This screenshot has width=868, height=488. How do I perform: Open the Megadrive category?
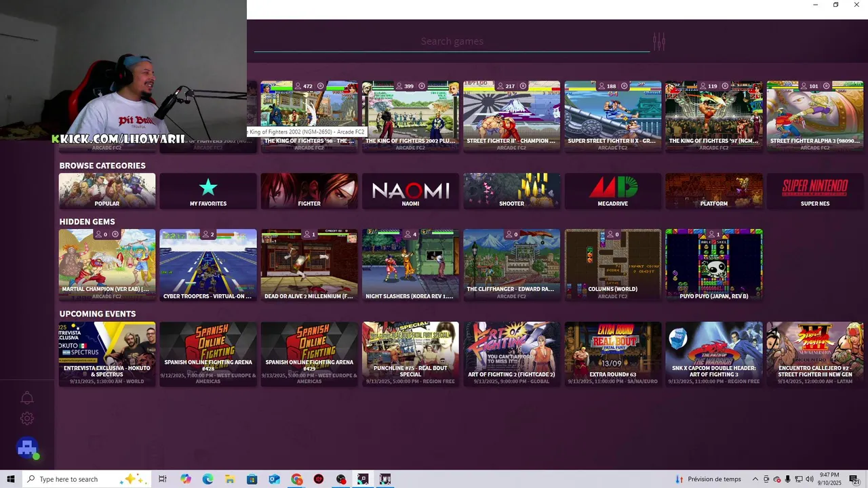click(x=612, y=190)
